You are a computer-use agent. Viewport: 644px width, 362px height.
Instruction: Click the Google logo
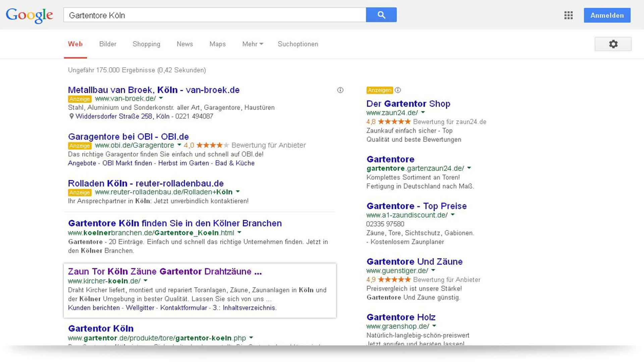pos(30,15)
